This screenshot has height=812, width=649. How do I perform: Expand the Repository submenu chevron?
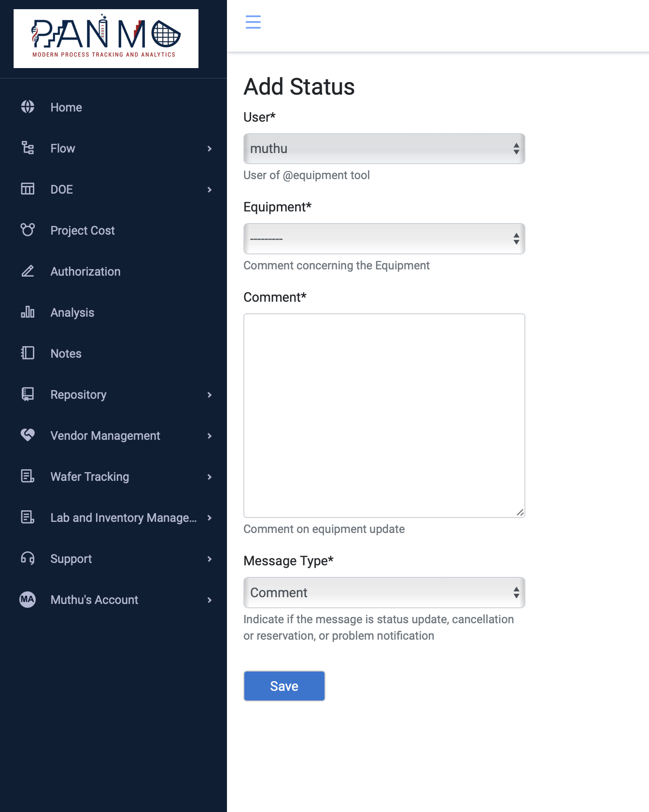pyautogui.click(x=210, y=395)
